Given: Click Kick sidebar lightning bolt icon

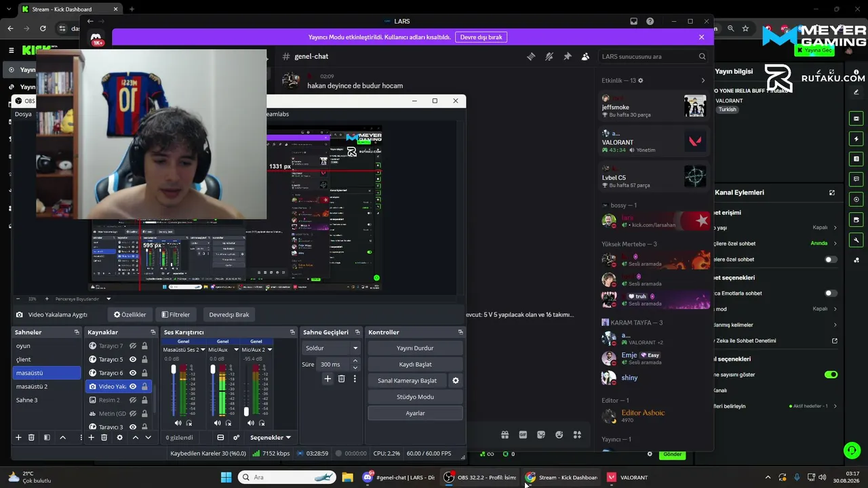Looking at the screenshot, I should pos(856,138).
